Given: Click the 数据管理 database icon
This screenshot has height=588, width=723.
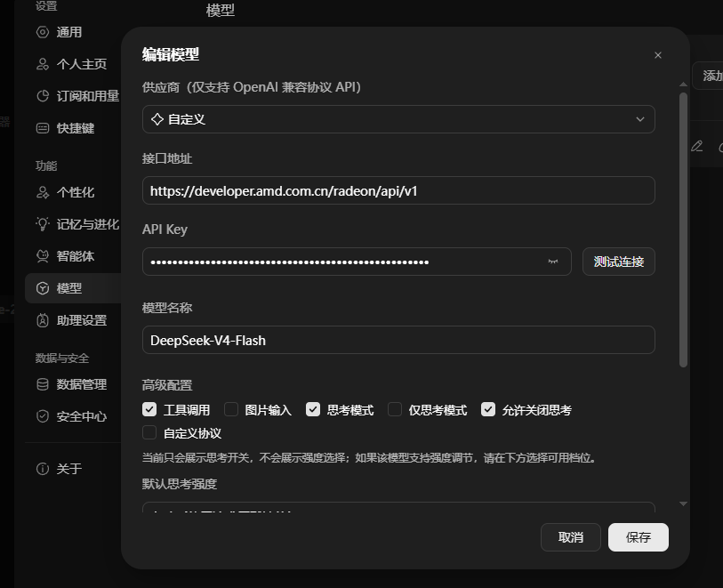Looking at the screenshot, I should pos(43,384).
